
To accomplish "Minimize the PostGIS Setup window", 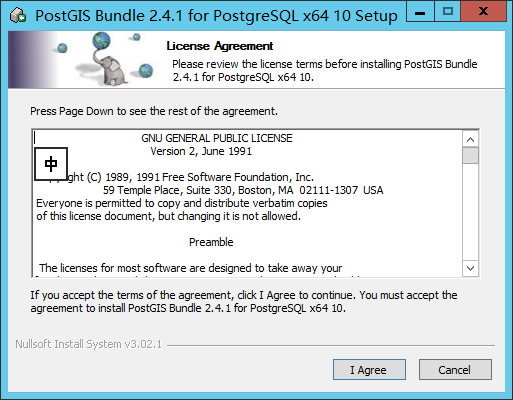I will [420, 12].
